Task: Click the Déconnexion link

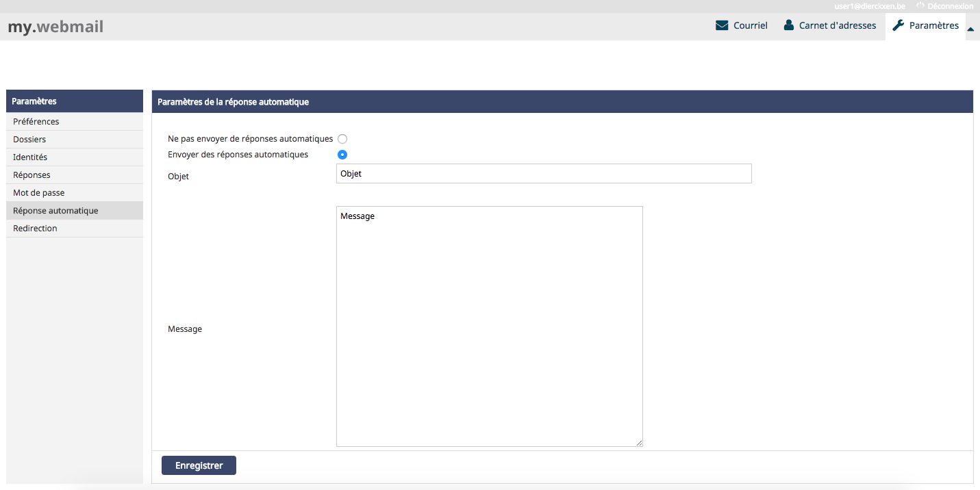Action: pos(950,6)
